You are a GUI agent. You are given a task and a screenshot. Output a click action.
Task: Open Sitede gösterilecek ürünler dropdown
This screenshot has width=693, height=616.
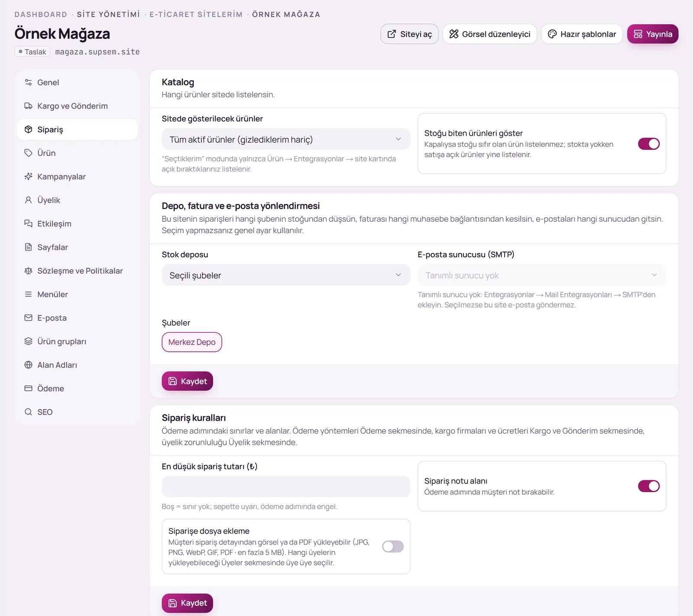286,139
